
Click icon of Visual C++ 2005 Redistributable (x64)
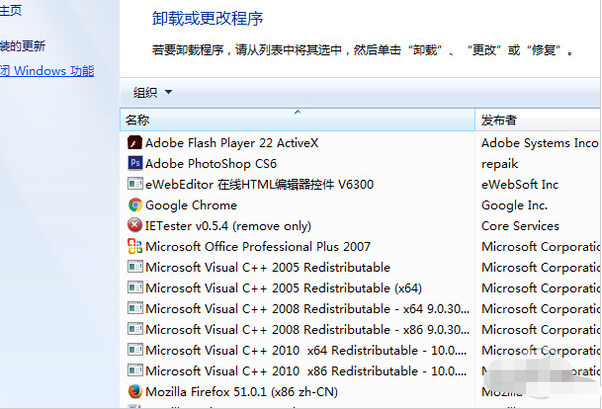pos(135,288)
